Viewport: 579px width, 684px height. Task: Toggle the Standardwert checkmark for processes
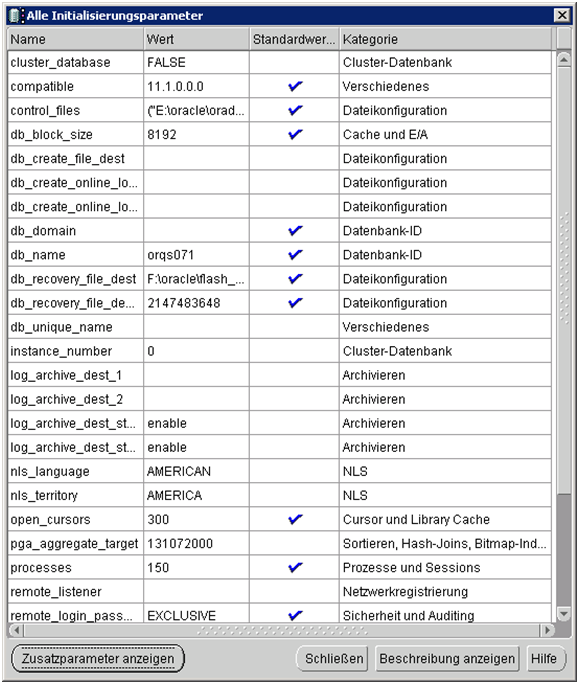coord(295,567)
